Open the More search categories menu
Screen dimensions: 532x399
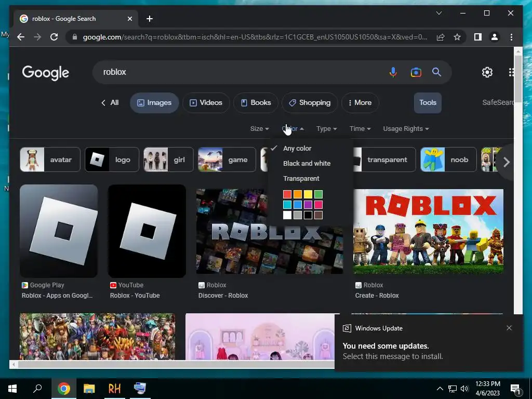360,102
